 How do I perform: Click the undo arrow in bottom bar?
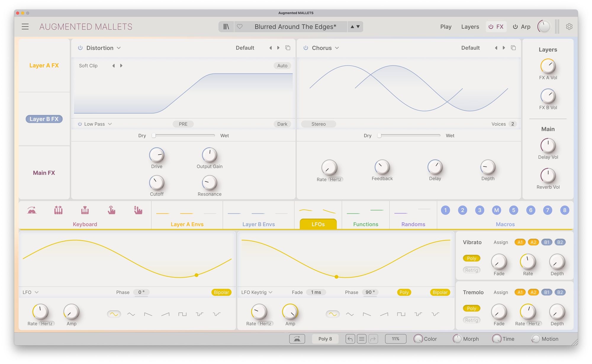350,339
